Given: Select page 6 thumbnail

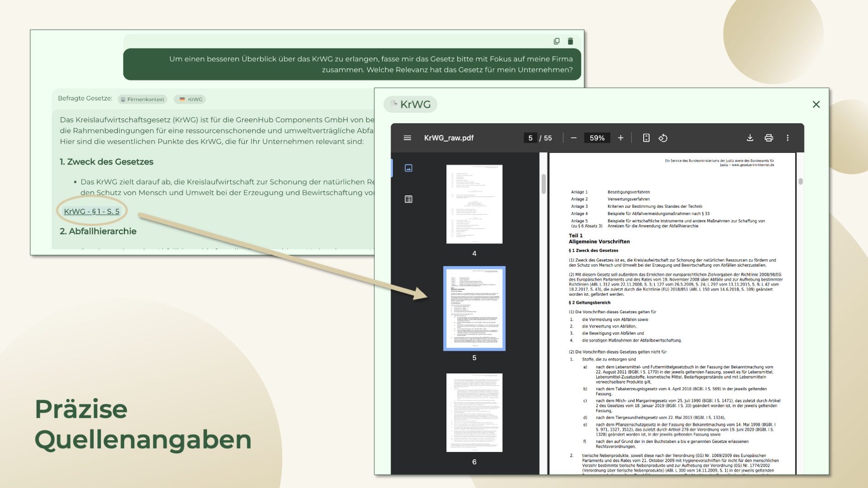Looking at the screenshot, I should [x=474, y=413].
